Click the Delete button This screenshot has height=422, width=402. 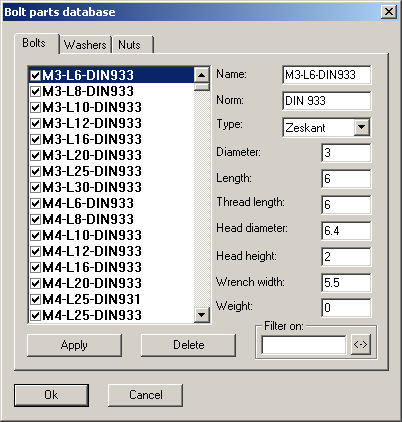[189, 345]
